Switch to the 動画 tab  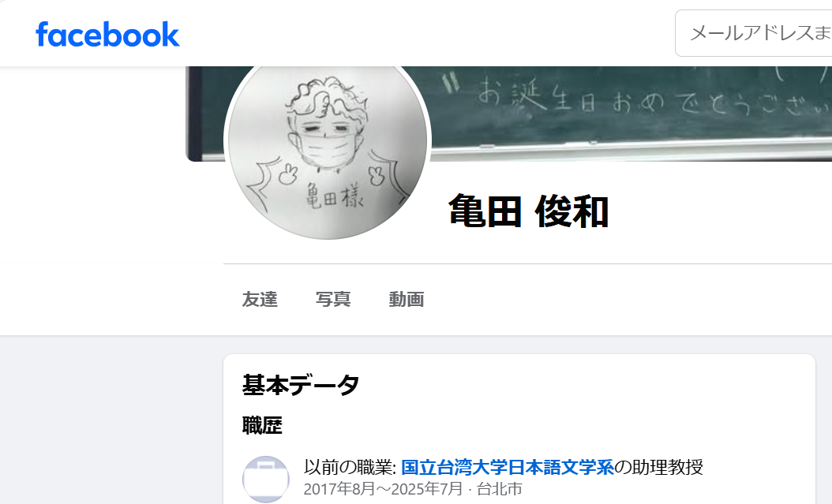point(407,300)
